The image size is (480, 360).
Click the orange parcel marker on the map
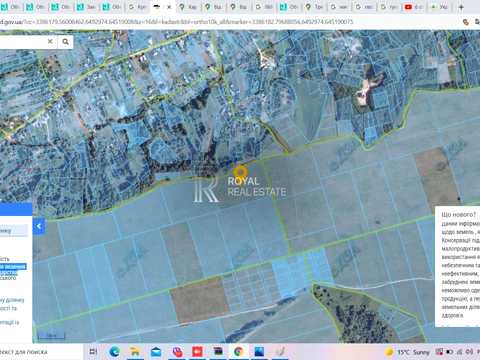240,172
